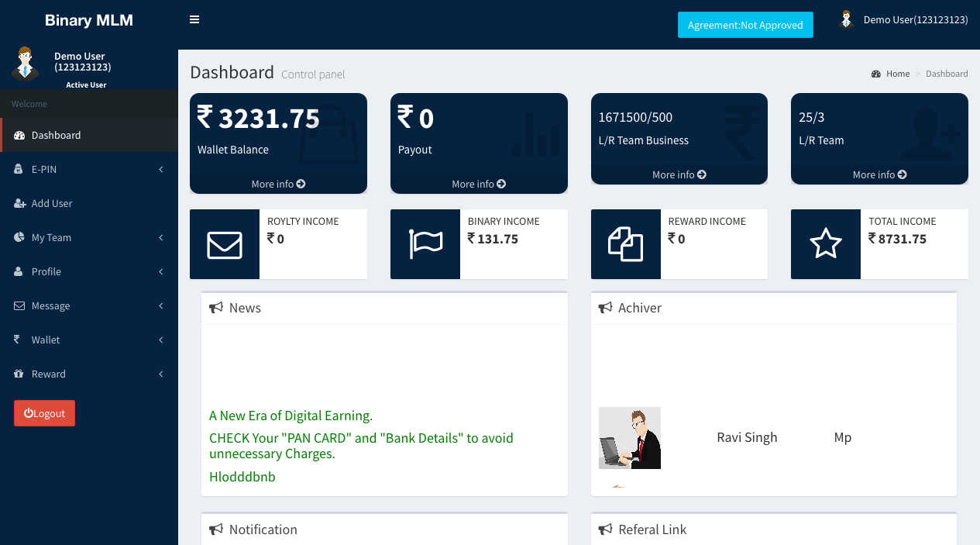Click the user avatar in top header

click(846, 20)
